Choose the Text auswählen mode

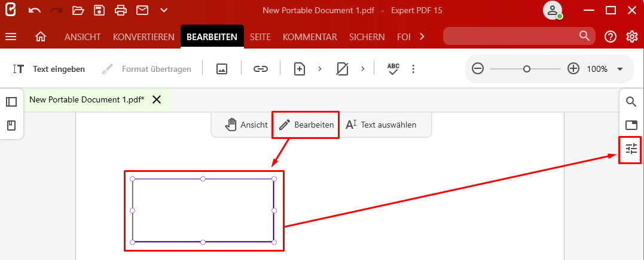(x=381, y=125)
